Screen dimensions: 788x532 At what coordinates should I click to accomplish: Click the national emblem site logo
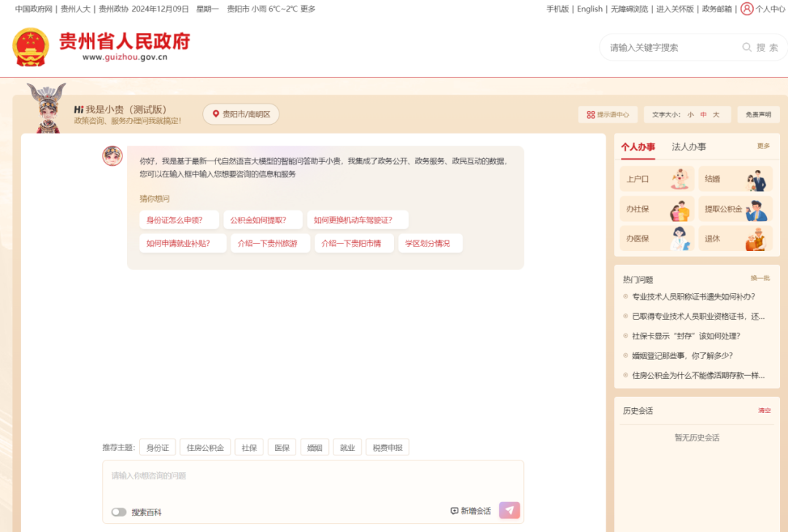pyautogui.click(x=31, y=45)
